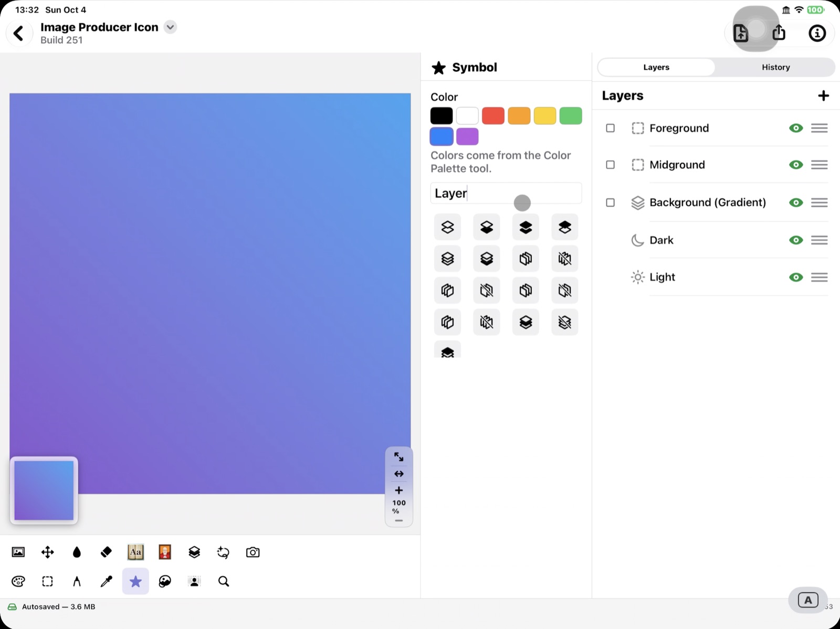Click the fit-to-screen diagonal arrows button
The width and height of the screenshot is (840, 629).
click(399, 457)
